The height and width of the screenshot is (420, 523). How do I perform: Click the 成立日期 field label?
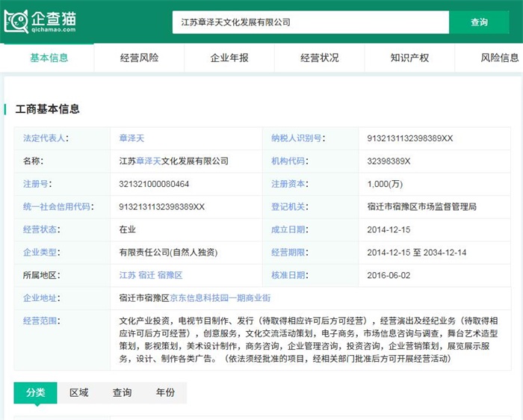(x=290, y=229)
